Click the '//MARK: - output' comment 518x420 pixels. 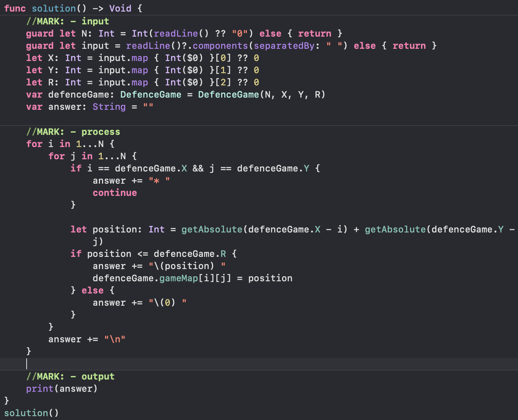coord(70,376)
